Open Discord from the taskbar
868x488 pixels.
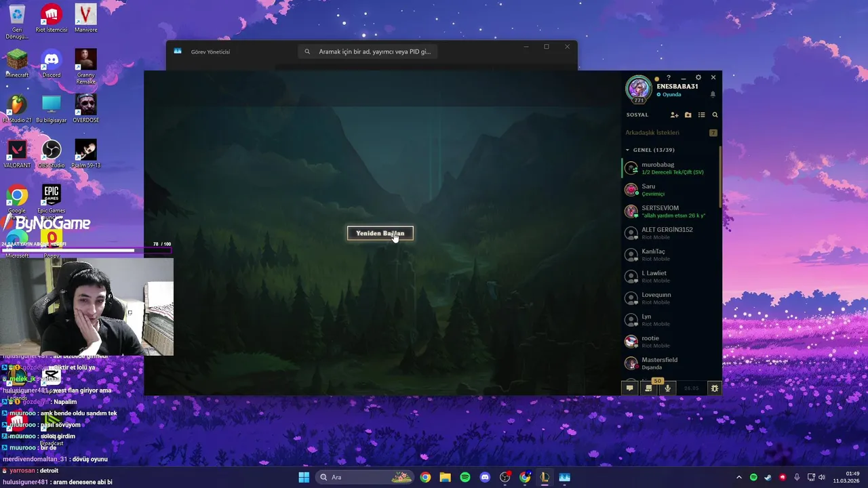[x=485, y=477]
